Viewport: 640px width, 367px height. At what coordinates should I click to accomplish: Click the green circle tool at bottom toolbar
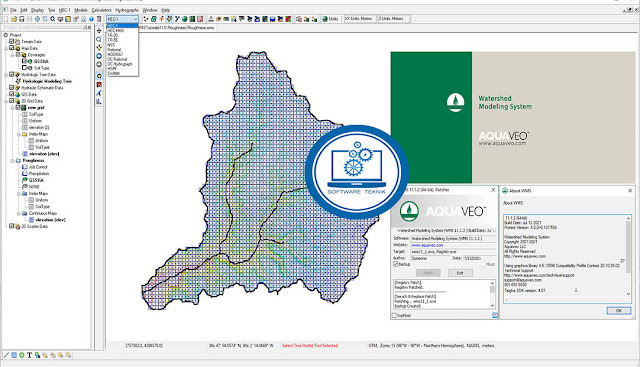coord(22,355)
